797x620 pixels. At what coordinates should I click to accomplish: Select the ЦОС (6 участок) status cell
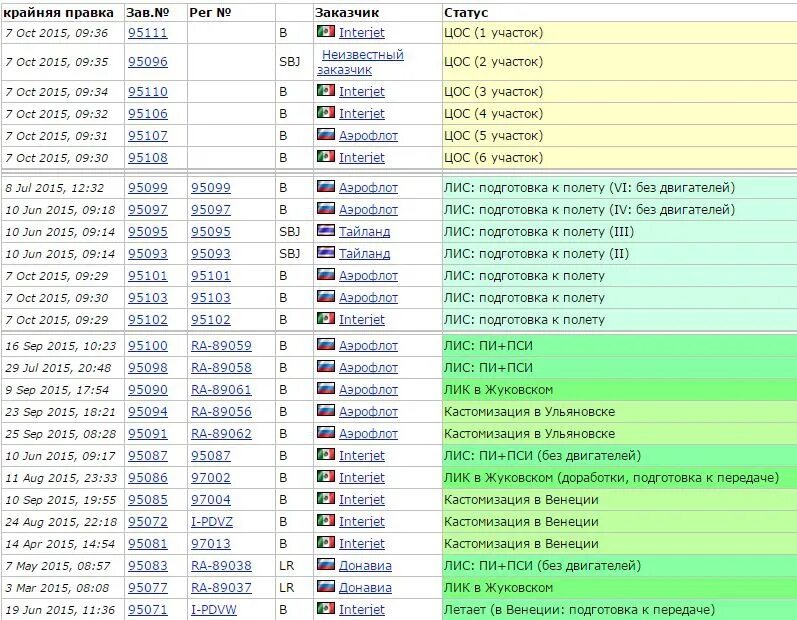(620, 158)
